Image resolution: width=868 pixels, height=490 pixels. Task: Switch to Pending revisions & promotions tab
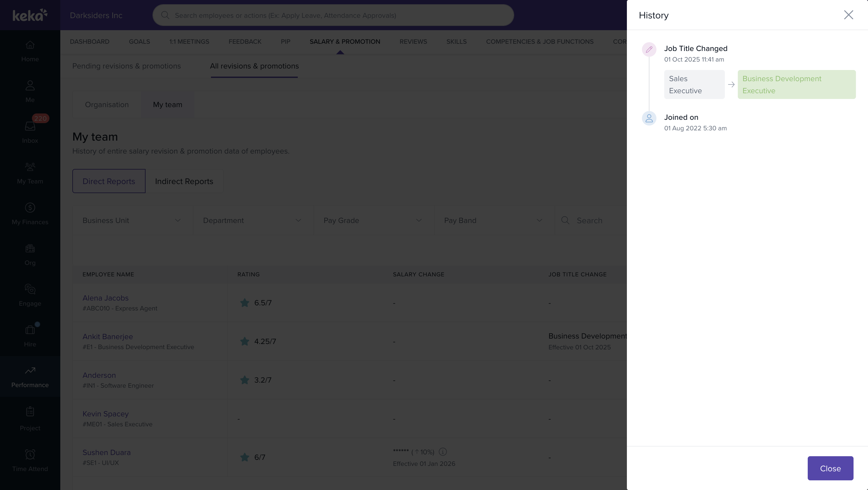126,66
